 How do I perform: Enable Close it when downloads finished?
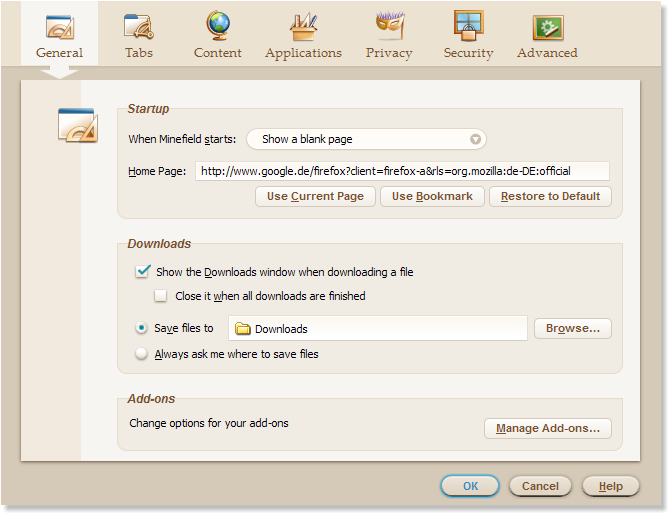click(x=161, y=296)
